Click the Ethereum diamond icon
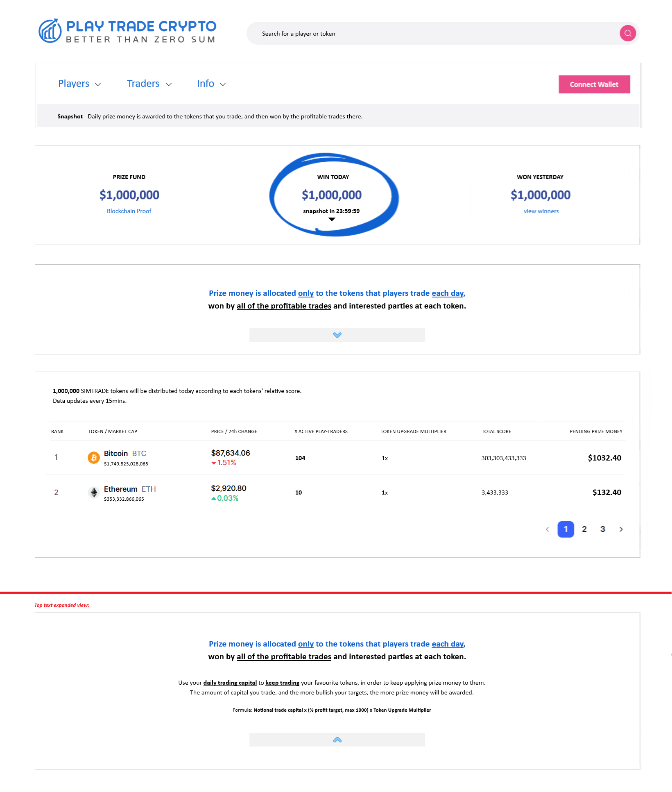Viewport: 672px width, 792px height. pyautogui.click(x=94, y=492)
